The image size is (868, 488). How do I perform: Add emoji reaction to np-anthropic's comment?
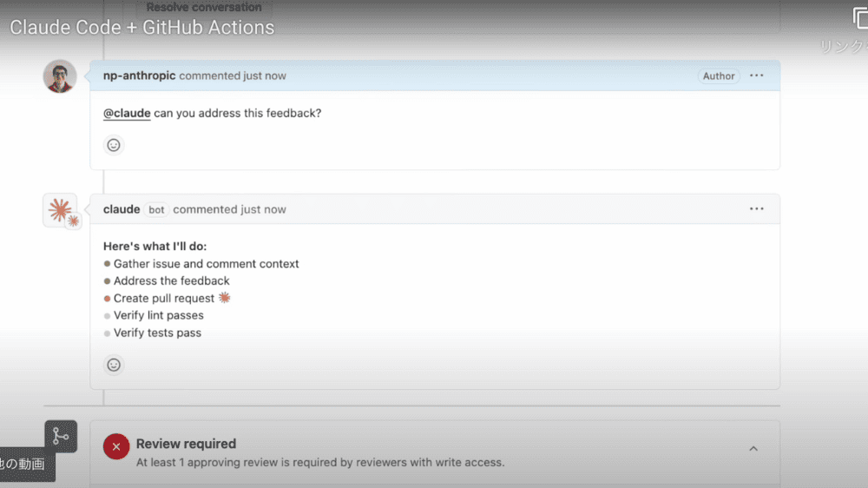tap(114, 145)
